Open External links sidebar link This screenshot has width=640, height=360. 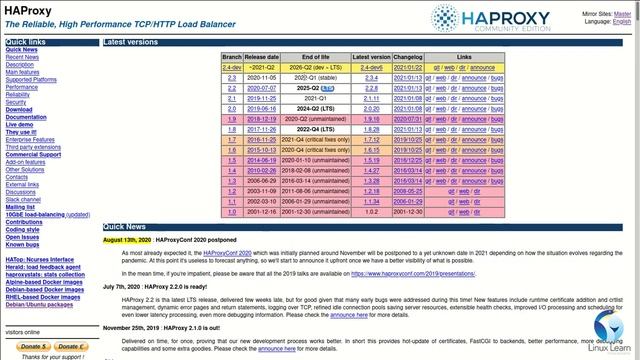click(x=22, y=184)
